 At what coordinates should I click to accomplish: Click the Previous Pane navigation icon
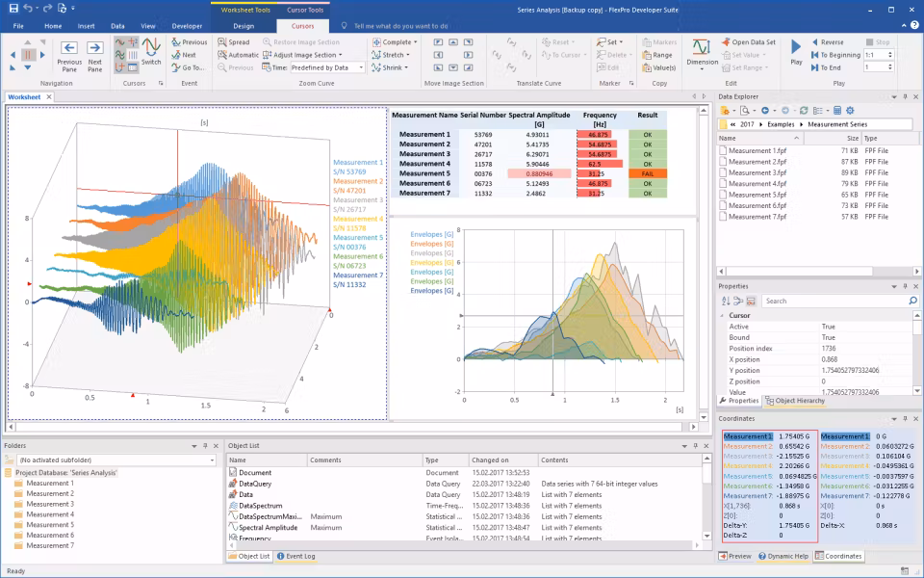point(69,48)
